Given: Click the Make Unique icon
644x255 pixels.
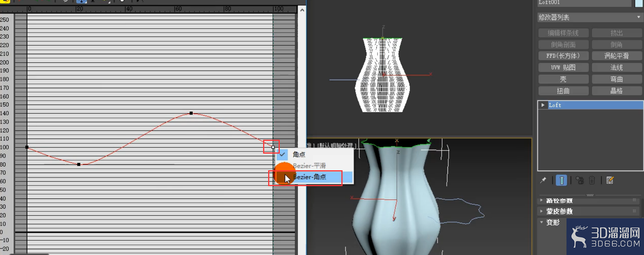Looking at the screenshot, I should (x=580, y=180).
